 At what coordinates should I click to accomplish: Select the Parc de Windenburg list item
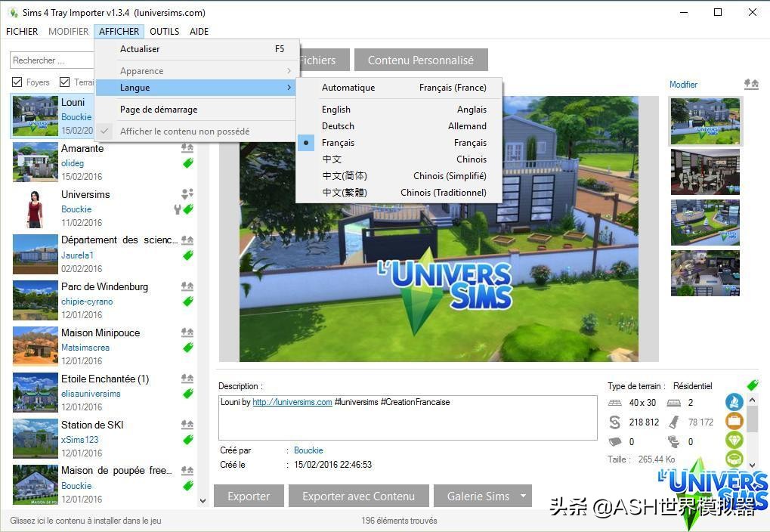tap(103, 300)
